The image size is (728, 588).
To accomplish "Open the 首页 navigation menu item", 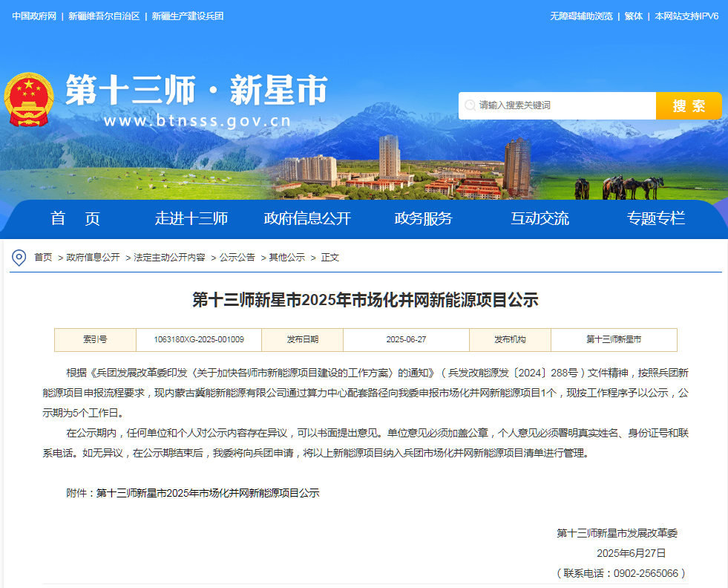I will coord(75,218).
